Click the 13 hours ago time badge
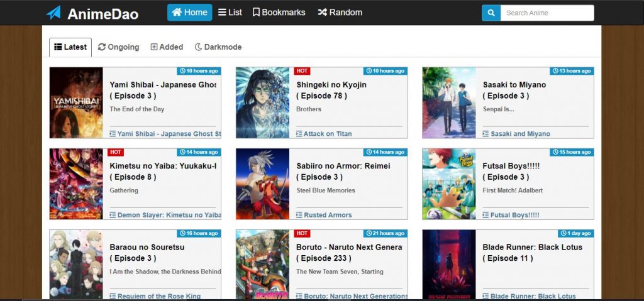 572,71
